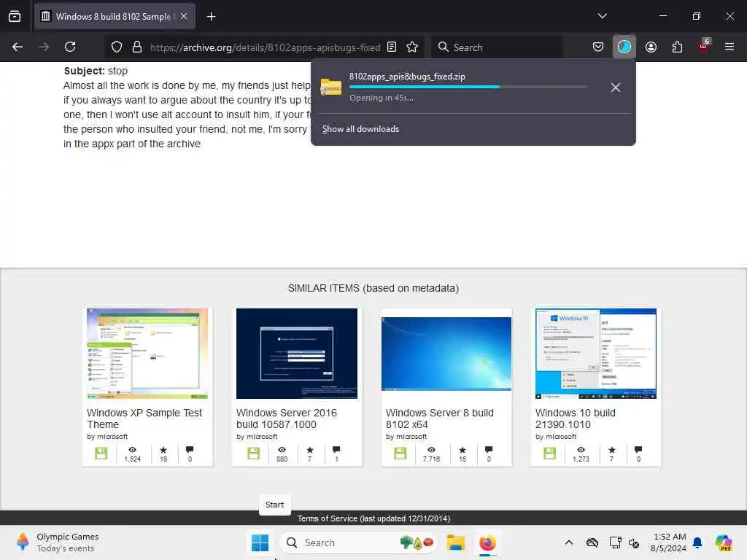Click reviews bubble on Server 2016 card

click(x=336, y=449)
